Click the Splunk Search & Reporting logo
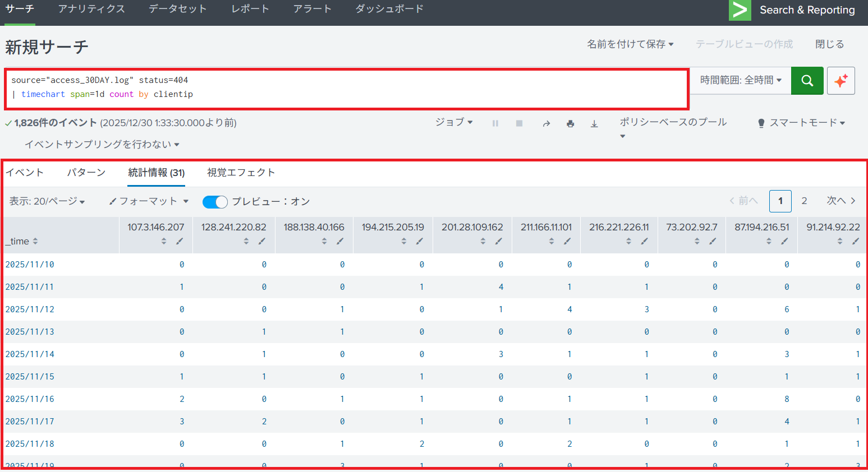Image resolution: width=868 pixels, height=472 pixels. (x=740, y=10)
